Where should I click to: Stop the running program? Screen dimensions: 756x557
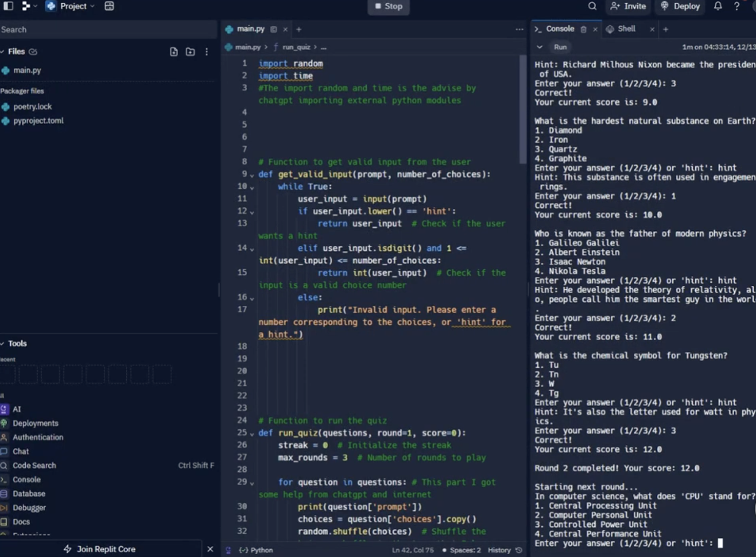[x=388, y=6]
